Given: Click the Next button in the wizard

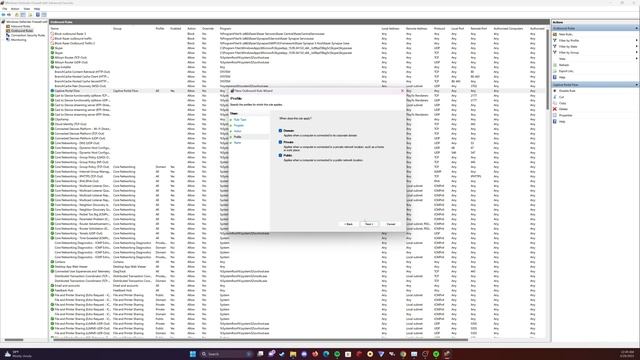Looking at the screenshot, I should click(x=369, y=224).
